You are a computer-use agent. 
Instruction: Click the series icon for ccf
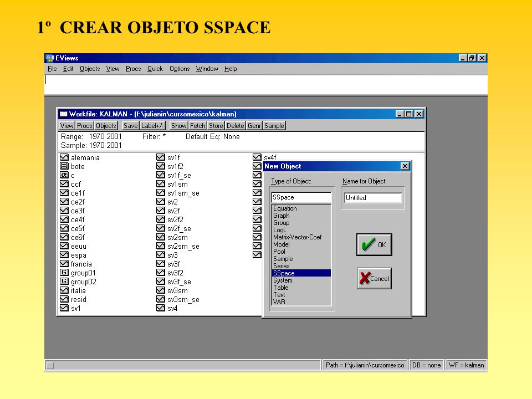pos(64,183)
